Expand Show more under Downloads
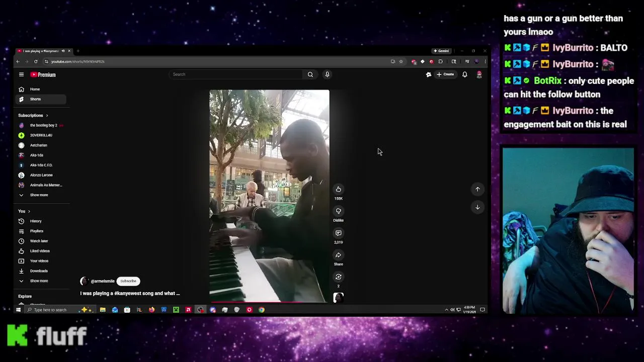 (41, 281)
